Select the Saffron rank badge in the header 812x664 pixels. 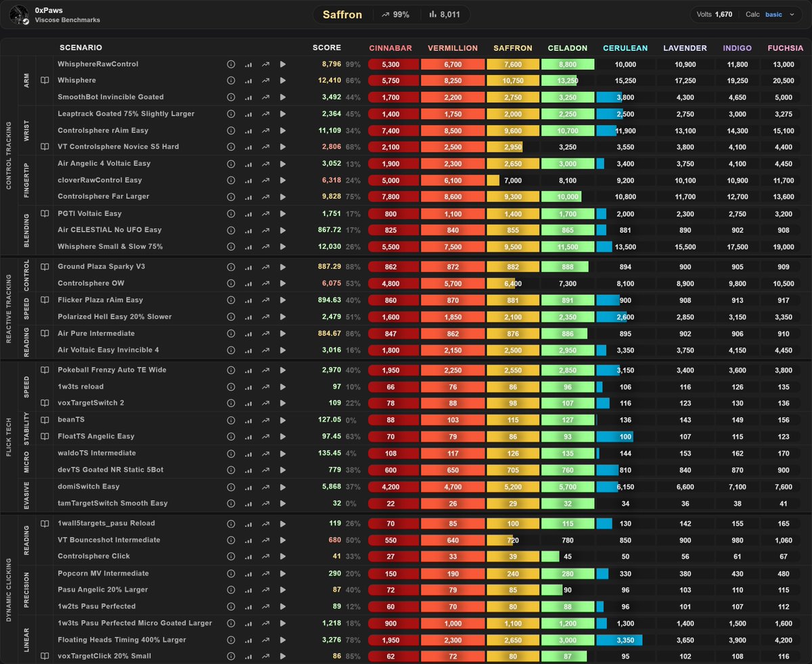pos(342,14)
